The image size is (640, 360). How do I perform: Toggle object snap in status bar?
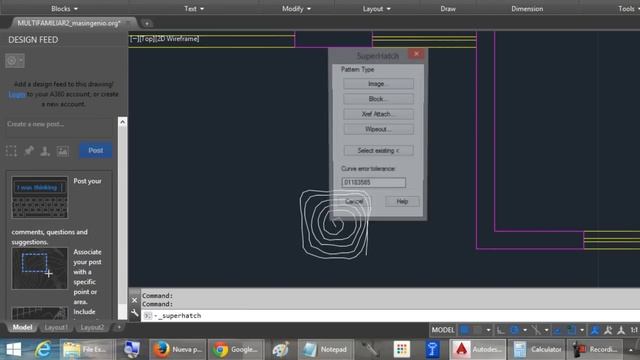(572, 330)
